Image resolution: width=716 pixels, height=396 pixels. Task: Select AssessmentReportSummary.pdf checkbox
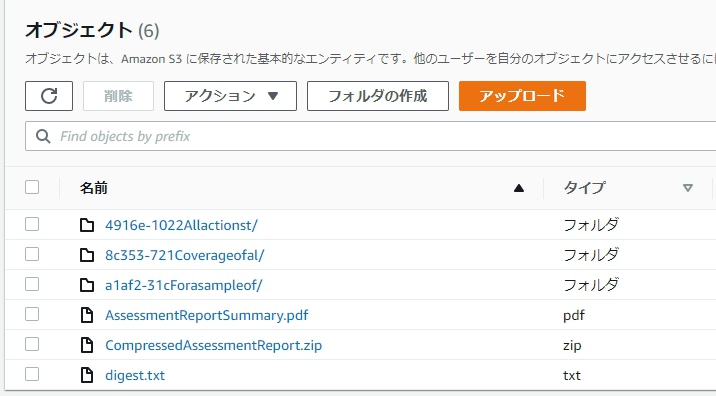[x=32, y=314]
